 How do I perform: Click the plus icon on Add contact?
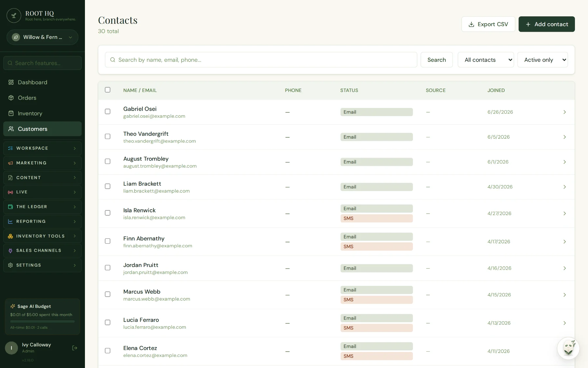click(528, 25)
